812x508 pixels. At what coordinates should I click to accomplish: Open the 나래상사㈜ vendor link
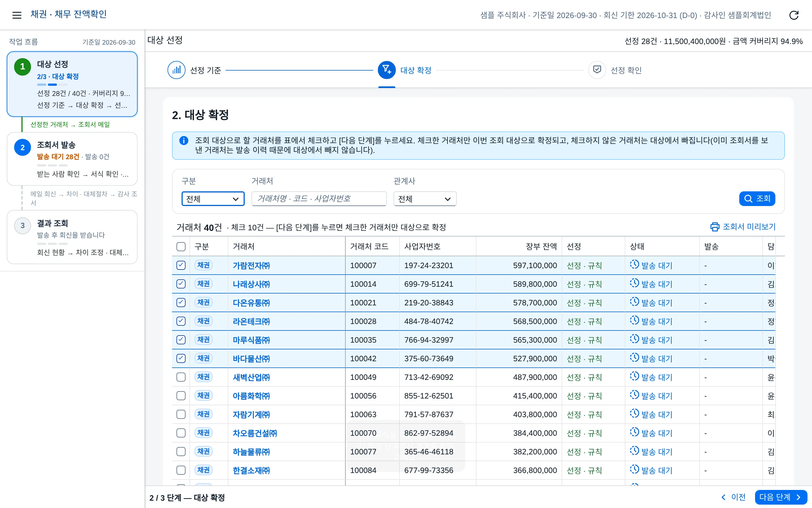pos(251,284)
